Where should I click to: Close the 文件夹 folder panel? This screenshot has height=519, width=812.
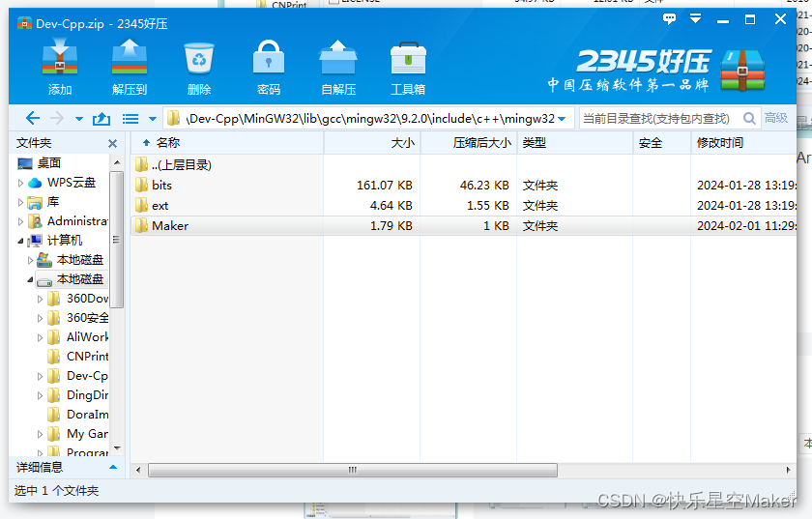[112, 143]
